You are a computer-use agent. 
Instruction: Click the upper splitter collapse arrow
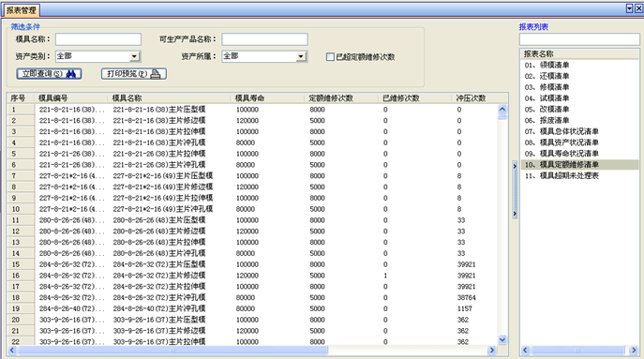pos(515,166)
